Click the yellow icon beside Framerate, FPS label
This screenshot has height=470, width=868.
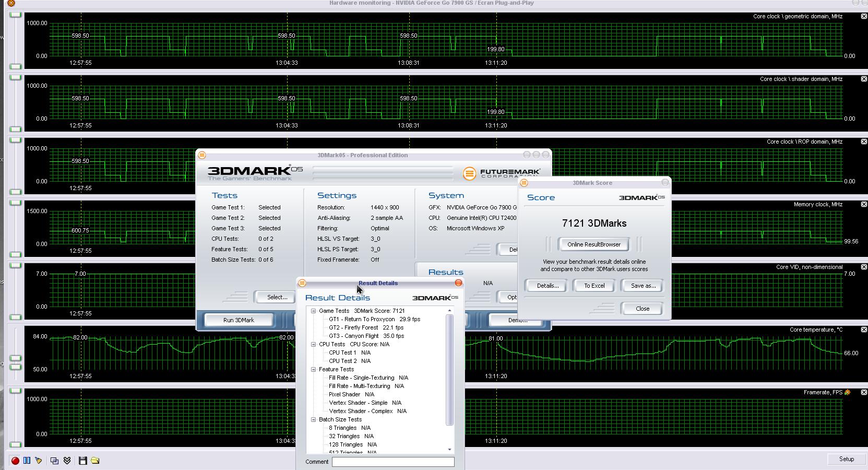[x=848, y=392]
